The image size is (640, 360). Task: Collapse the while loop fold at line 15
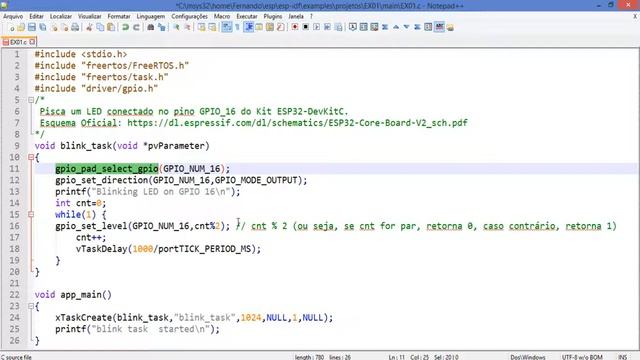[x=31, y=214]
